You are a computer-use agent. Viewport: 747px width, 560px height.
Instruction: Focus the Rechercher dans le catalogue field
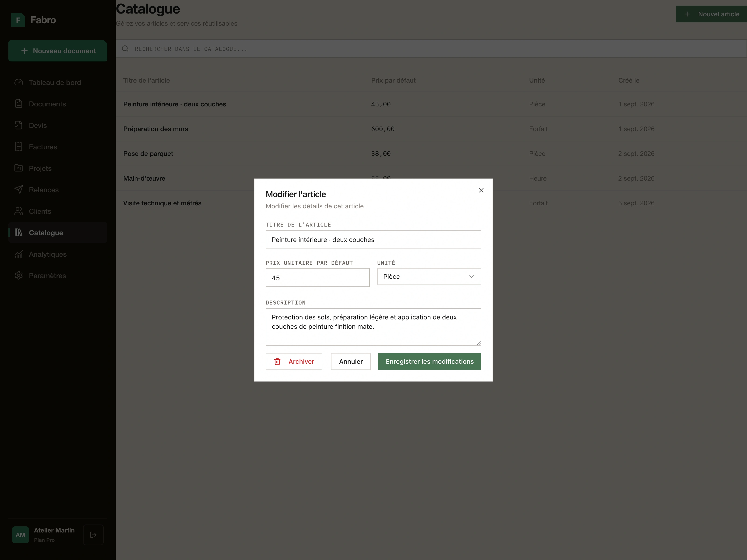pos(431,49)
